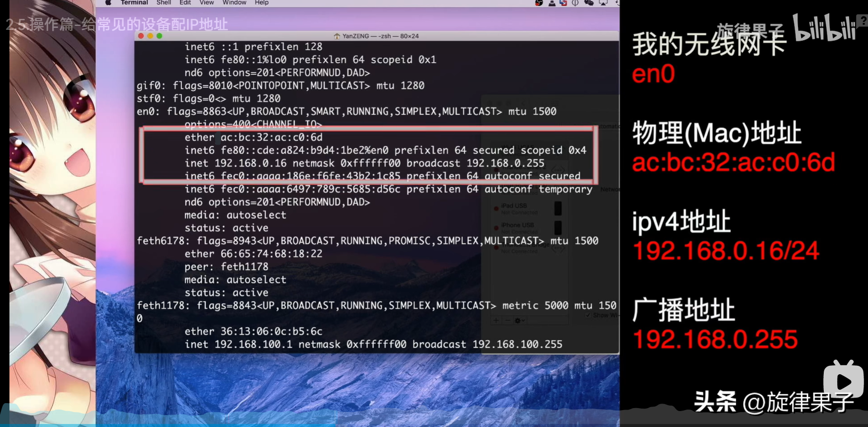Open the Edit menu
This screenshot has width=868, height=427.
click(185, 3)
